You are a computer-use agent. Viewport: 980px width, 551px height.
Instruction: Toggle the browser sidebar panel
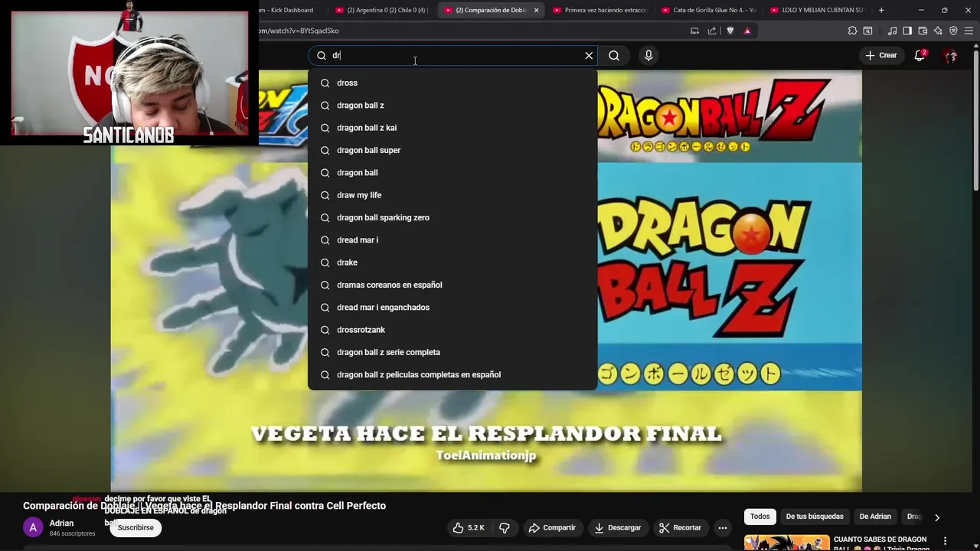point(907,31)
